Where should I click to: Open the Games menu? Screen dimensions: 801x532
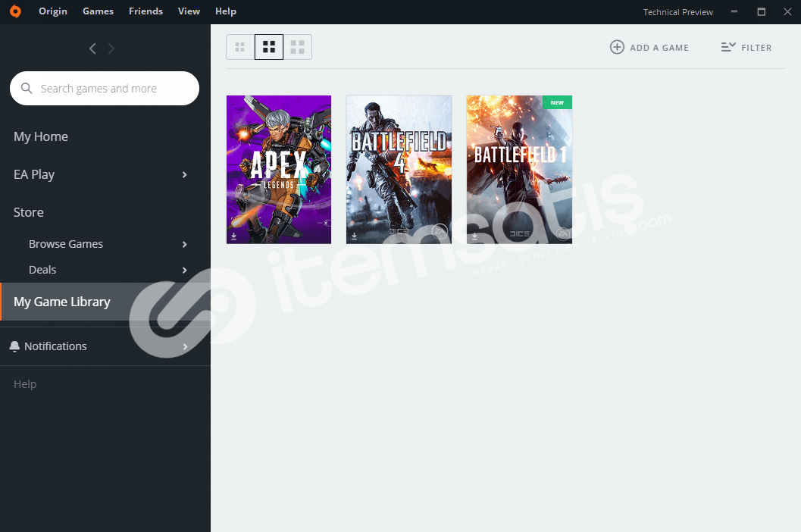[x=98, y=11]
